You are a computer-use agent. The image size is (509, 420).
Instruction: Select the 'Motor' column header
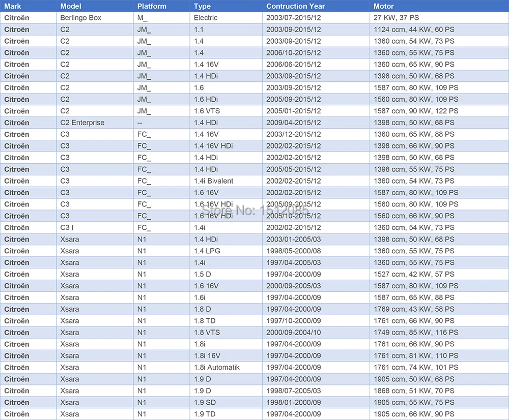(x=439, y=6)
